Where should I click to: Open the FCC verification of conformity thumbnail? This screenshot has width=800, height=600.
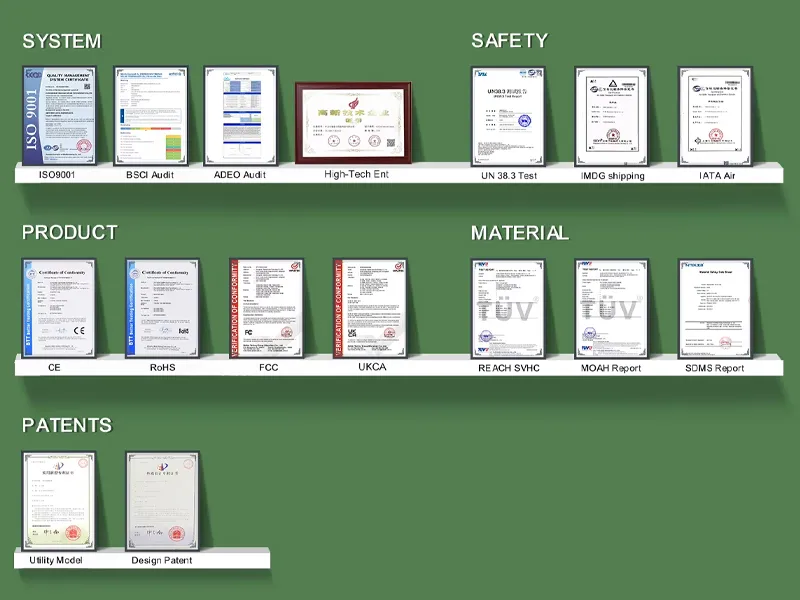coord(266,308)
